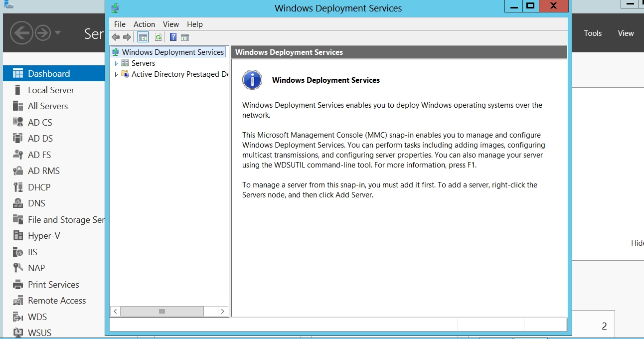This screenshot has width=644, height=339.
Task: Open Hyper-V in the Server Manager sidebar
Action: [44, 236]
